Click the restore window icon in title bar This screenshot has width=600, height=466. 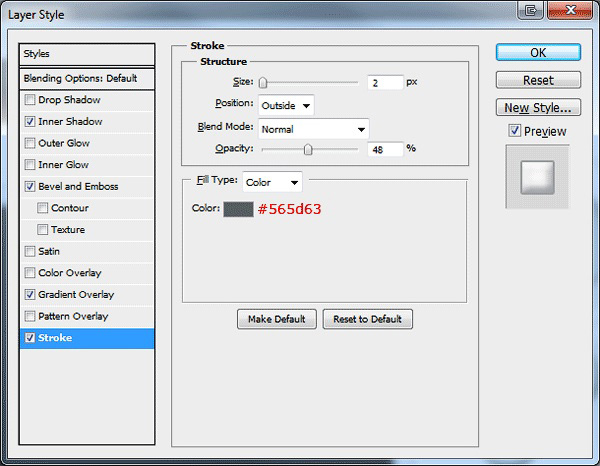[x=530, y=10]
